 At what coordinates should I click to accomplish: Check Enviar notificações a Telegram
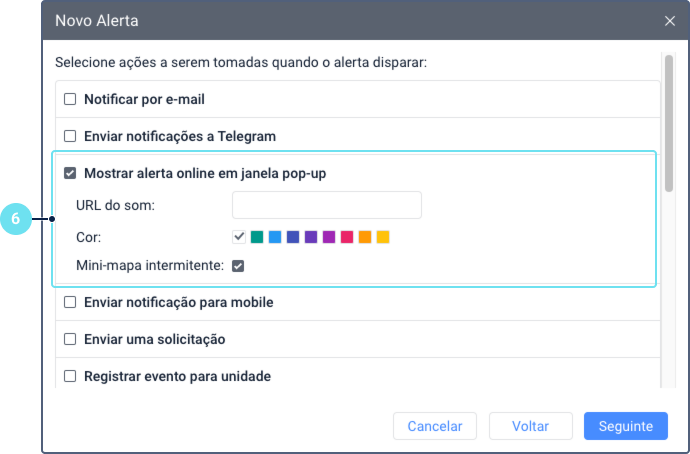tap(70, 135)
